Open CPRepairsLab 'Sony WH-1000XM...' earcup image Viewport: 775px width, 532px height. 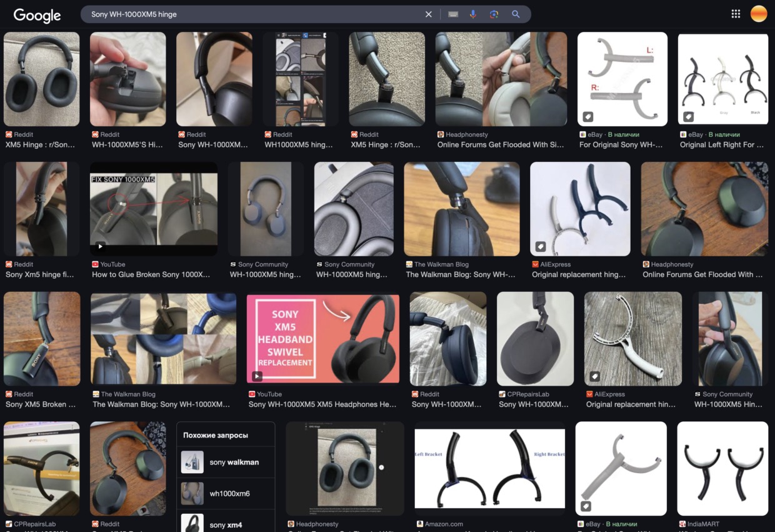click(x=535, y=338)
